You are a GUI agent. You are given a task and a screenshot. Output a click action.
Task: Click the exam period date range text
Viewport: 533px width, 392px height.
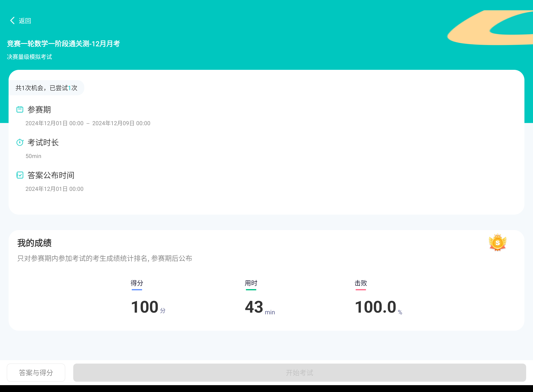point(88,123)
